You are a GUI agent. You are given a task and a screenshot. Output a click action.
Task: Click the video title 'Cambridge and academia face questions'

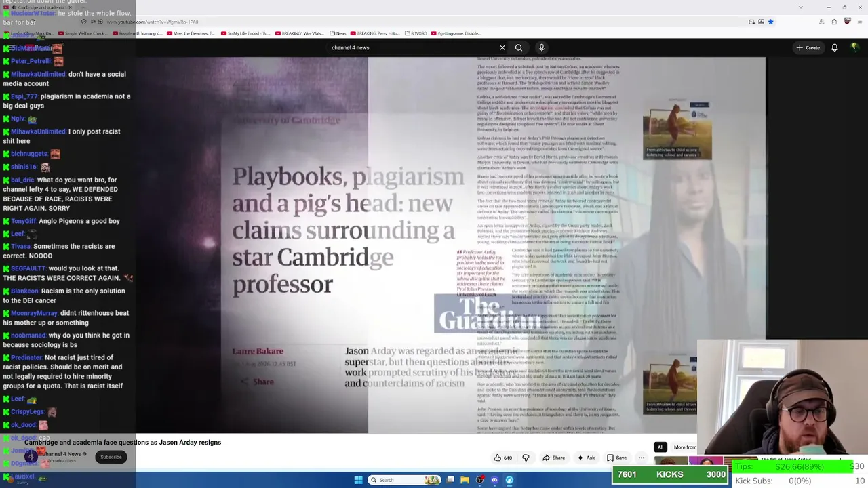click(x=123, y=442)
